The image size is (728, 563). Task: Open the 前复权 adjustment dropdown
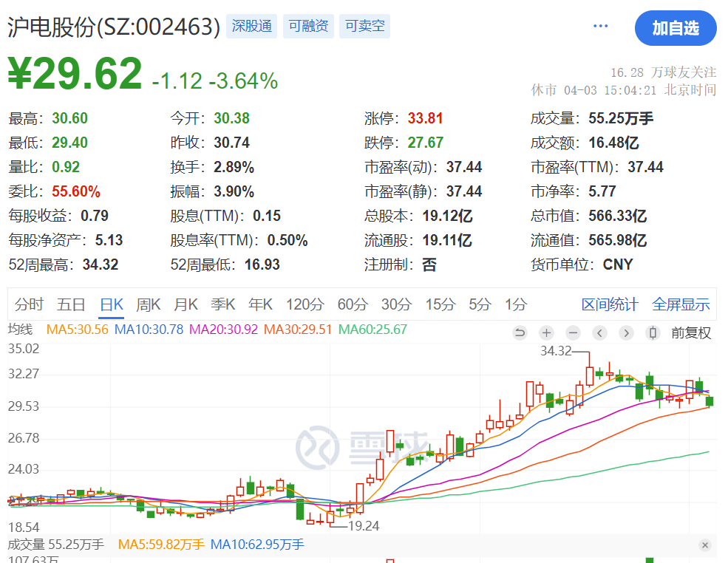point(691,332)
